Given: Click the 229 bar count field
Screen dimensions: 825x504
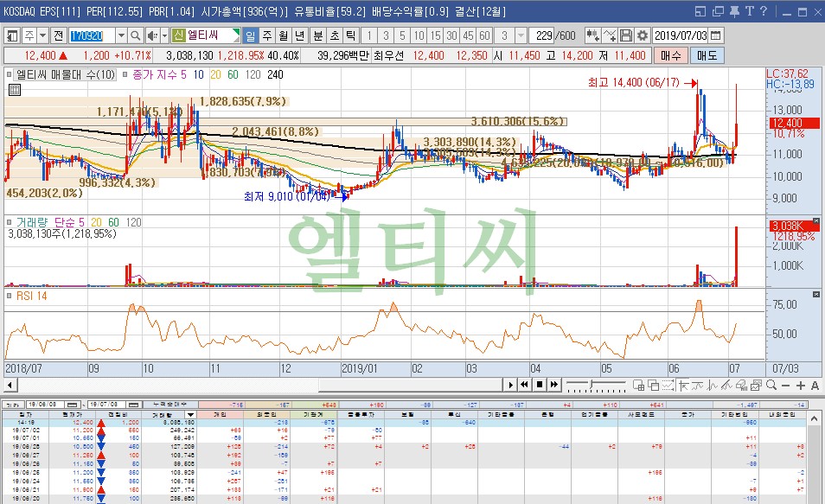Looking at the screenshot, I should (543, 35).
